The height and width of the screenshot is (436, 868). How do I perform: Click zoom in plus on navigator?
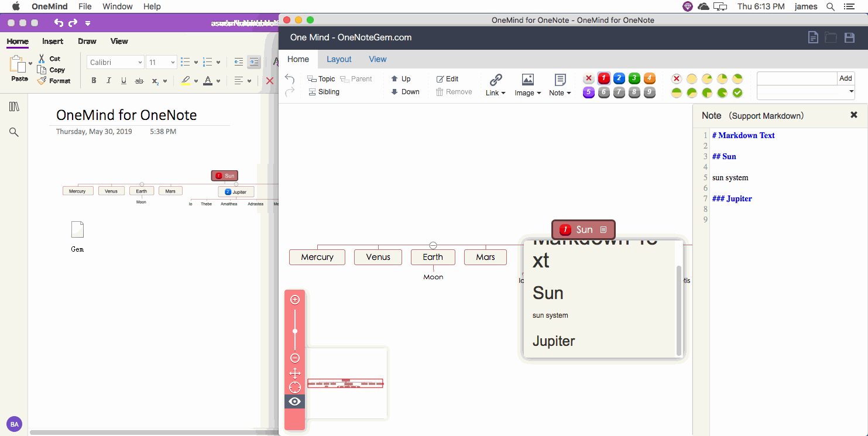[295, 300]
